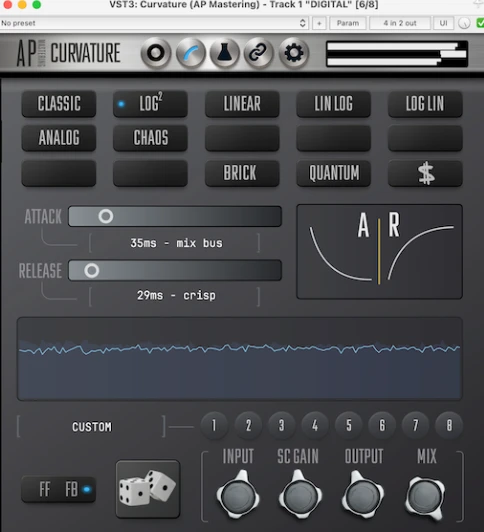Image resolution: width=484 pixels, height=532 pixels.
Task: Click the SC GAIN knob
Action: 300,496
